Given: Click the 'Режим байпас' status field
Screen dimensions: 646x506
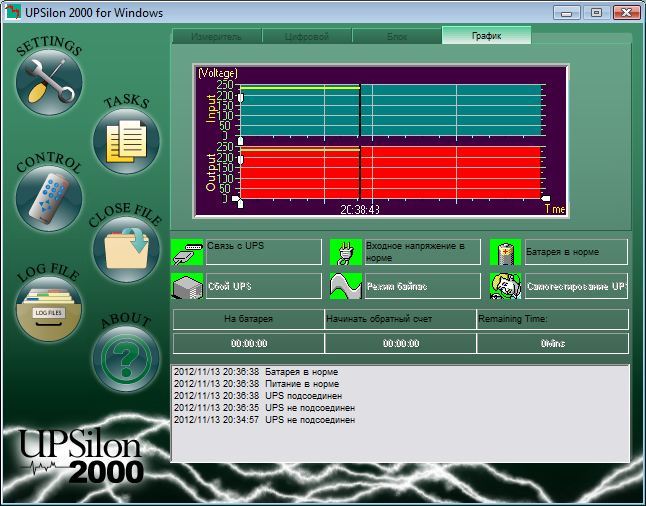Looking at the screenshot, I should pyautogui.click(x=423, y=286).
